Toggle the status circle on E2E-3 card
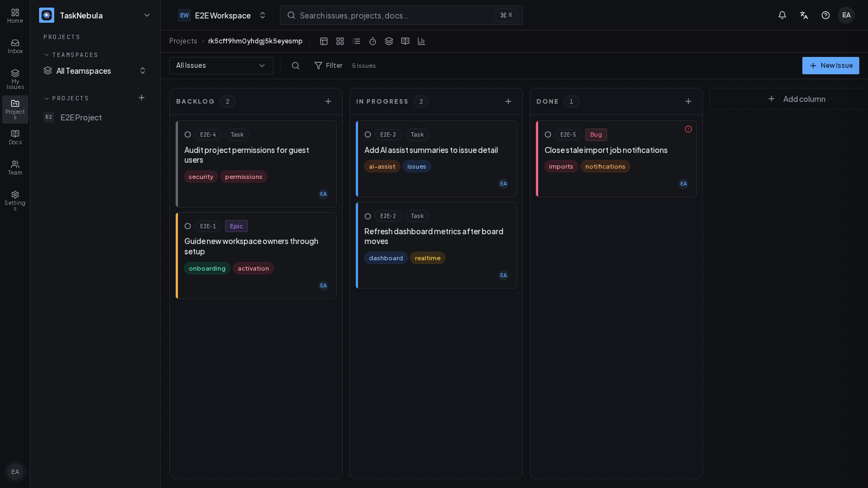 368,134
